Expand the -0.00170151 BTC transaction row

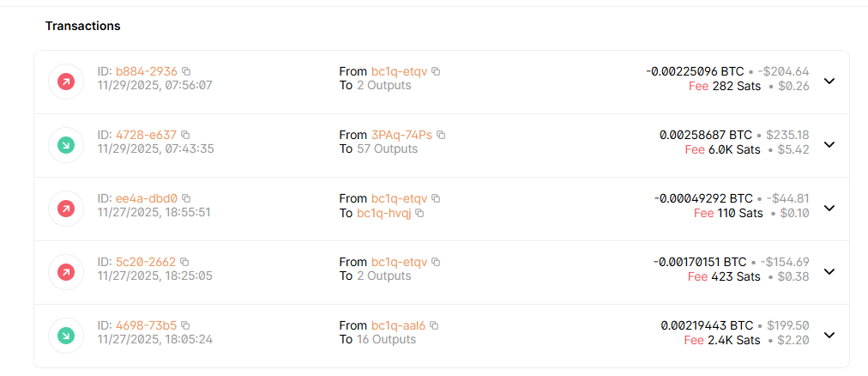tap(829, 272)
